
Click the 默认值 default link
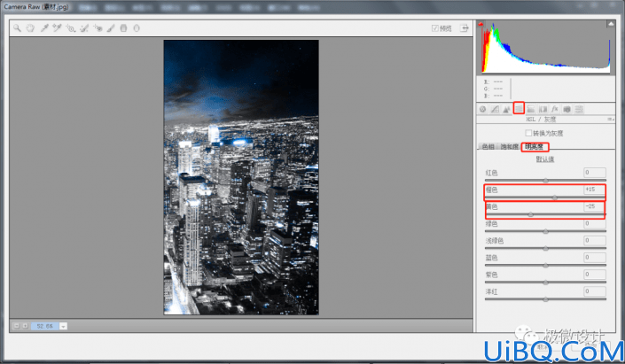click(x=545, y=159)
